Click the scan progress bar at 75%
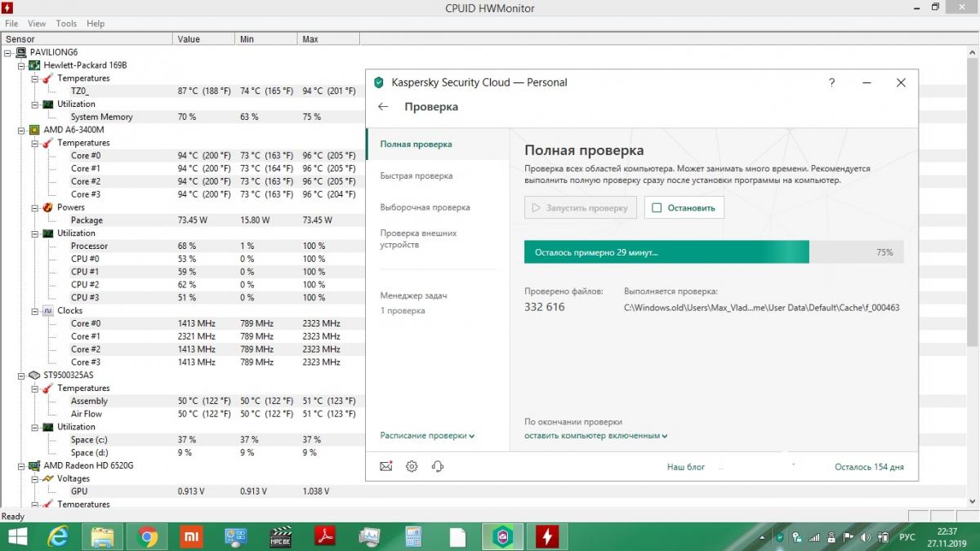The image size is (980, 551). 714,252
